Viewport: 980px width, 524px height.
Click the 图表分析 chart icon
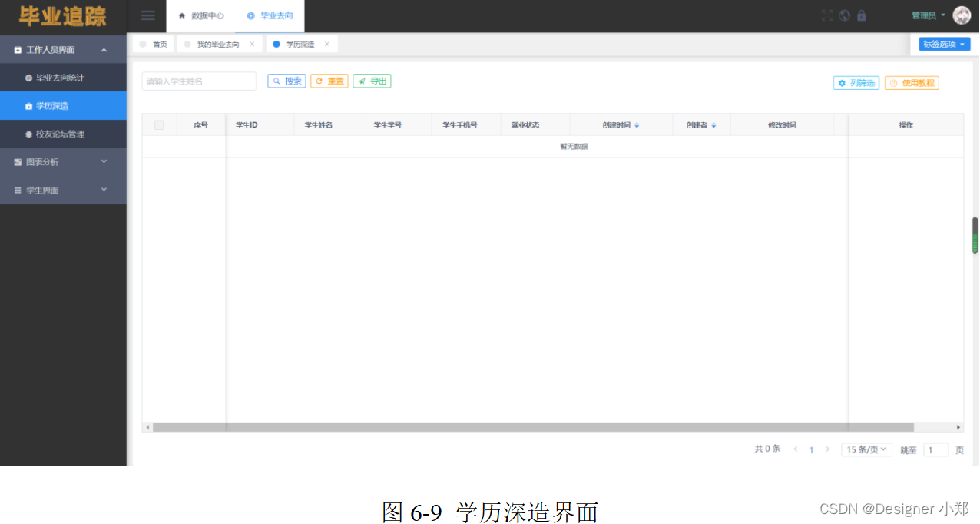tap(18, 162)
